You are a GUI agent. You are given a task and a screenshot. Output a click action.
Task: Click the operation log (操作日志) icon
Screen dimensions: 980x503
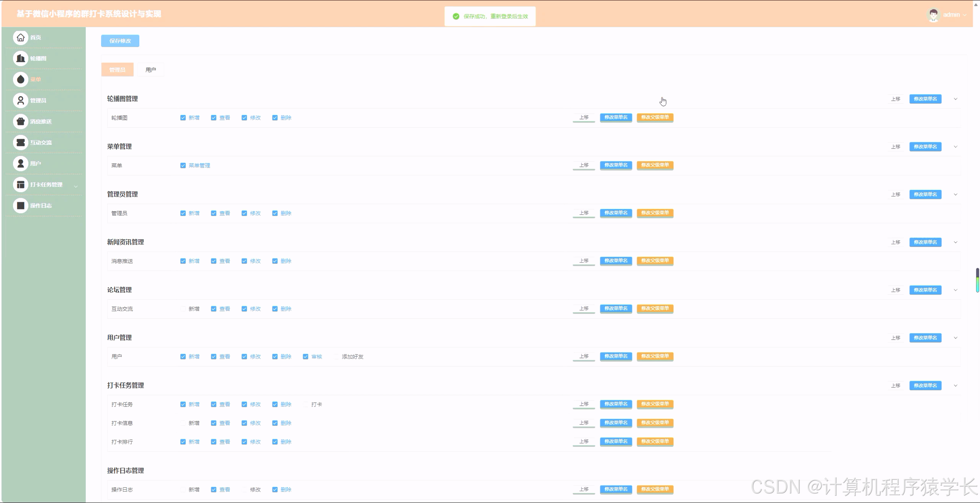(21, 206)
